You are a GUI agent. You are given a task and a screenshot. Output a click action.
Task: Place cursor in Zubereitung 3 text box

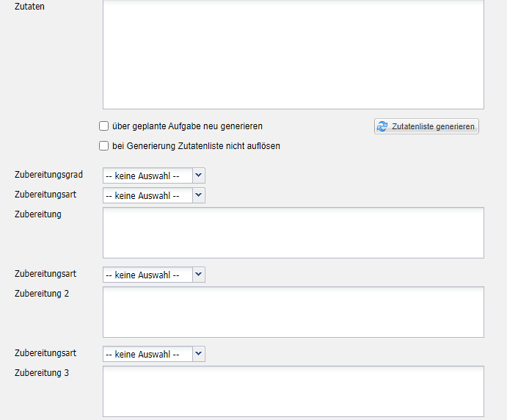coord(293,391)
